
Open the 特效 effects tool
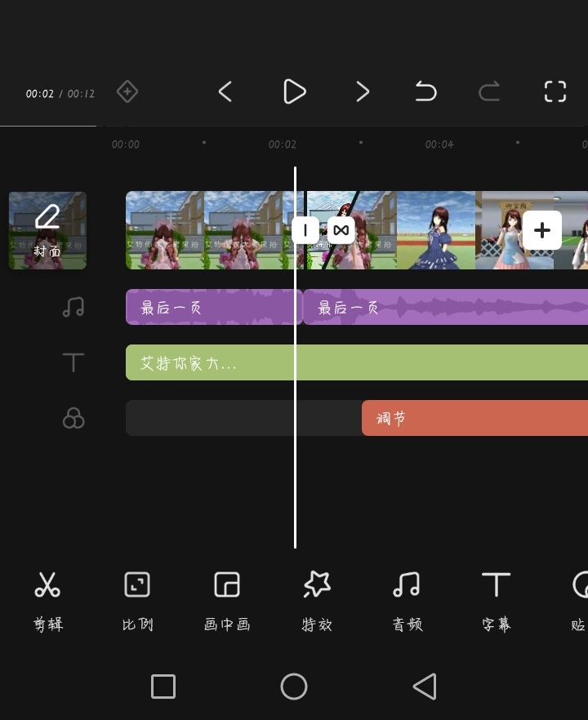pos(317,600)
